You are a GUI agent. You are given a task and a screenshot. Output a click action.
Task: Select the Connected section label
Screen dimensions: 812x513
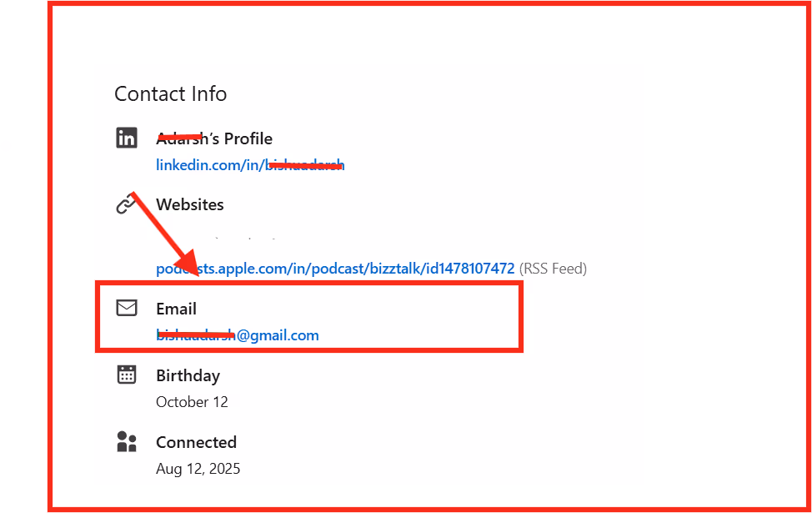[x=196, y=442]
